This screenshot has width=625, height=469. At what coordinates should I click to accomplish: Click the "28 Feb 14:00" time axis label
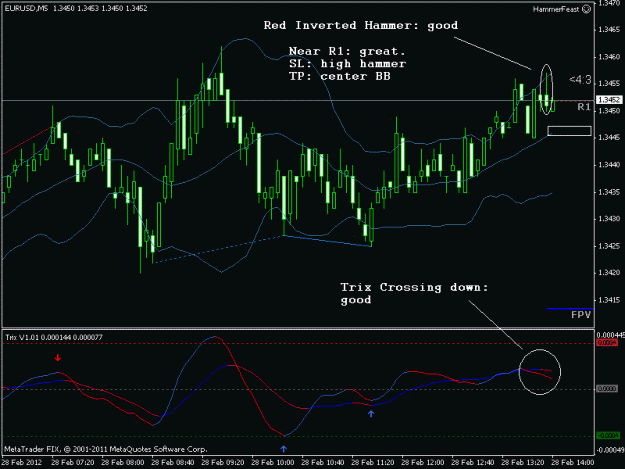(x=573, y=463)
